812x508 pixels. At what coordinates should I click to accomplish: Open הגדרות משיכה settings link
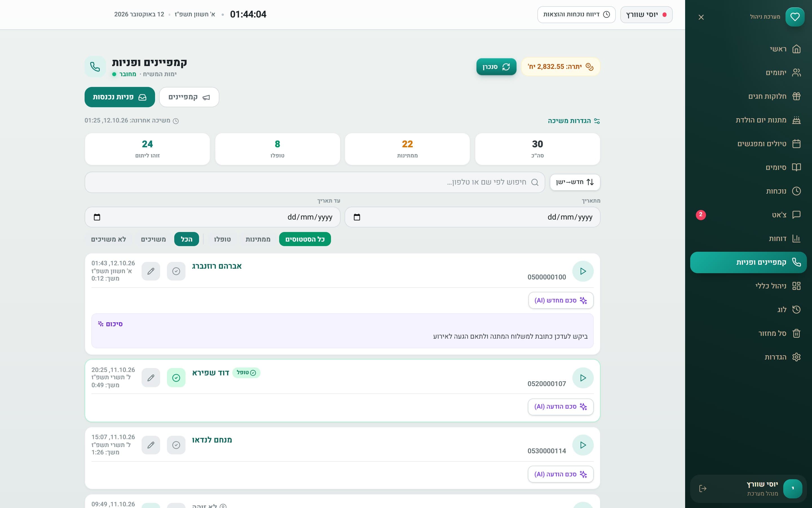pos(574,121)
